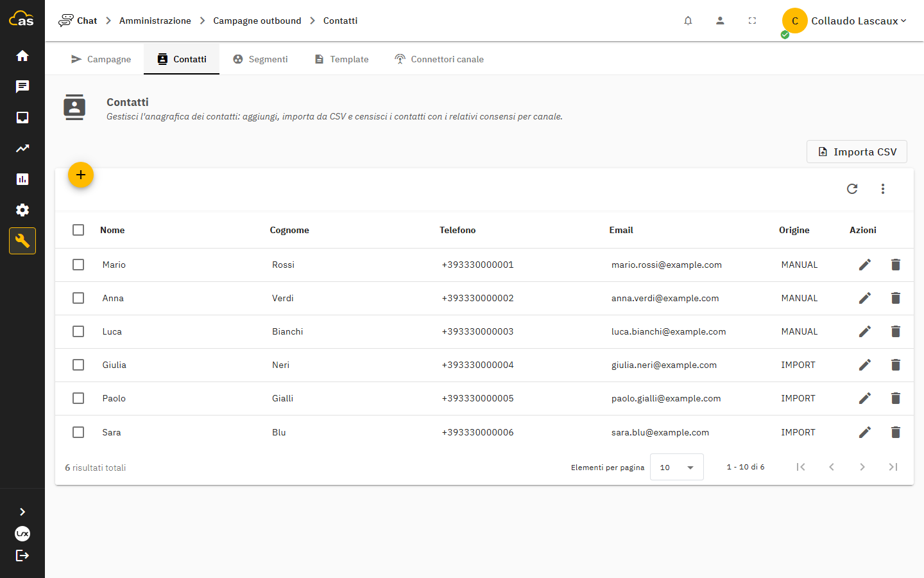Click email mario.rossi@example.com

(667, 265)
